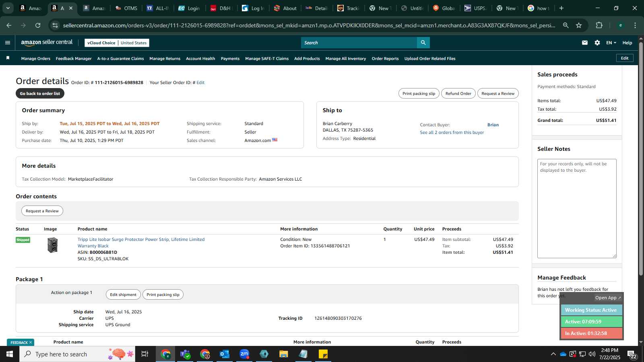View site information icon in address bar
This screenshot has width=644, height=362.
point(55,25)
